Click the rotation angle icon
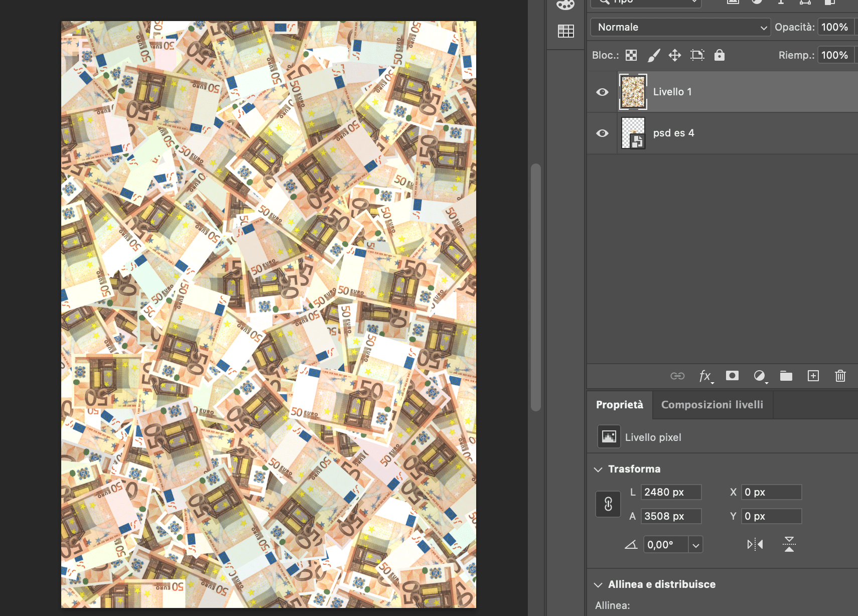 coord(631,545)
